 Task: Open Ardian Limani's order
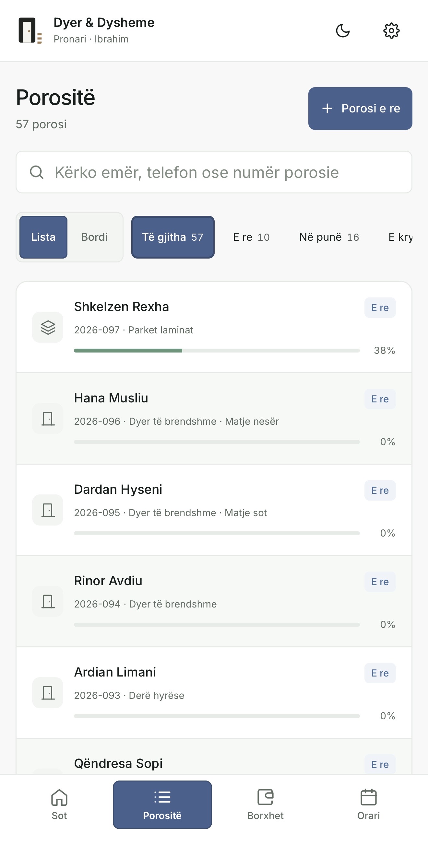click(214, 692)
